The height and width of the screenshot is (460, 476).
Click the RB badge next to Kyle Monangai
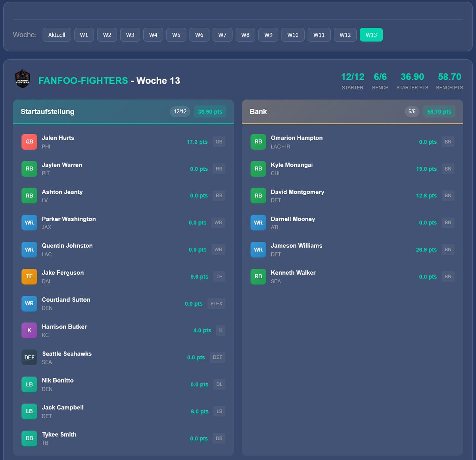pos(258,169)
